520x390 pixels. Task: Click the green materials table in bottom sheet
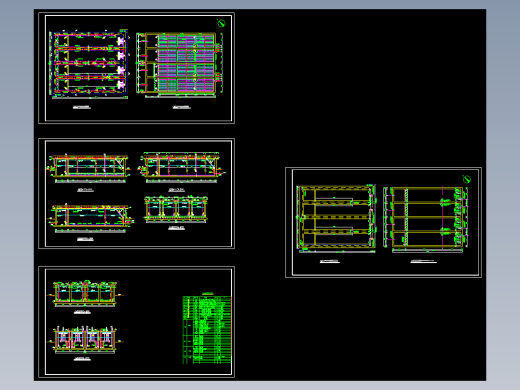pyautogui.click(x=207, y=330)
